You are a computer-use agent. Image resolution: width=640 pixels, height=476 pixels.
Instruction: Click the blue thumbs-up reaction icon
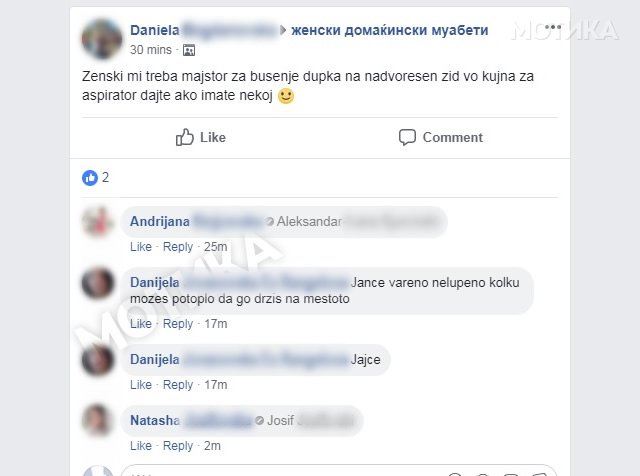coord(90,178)
